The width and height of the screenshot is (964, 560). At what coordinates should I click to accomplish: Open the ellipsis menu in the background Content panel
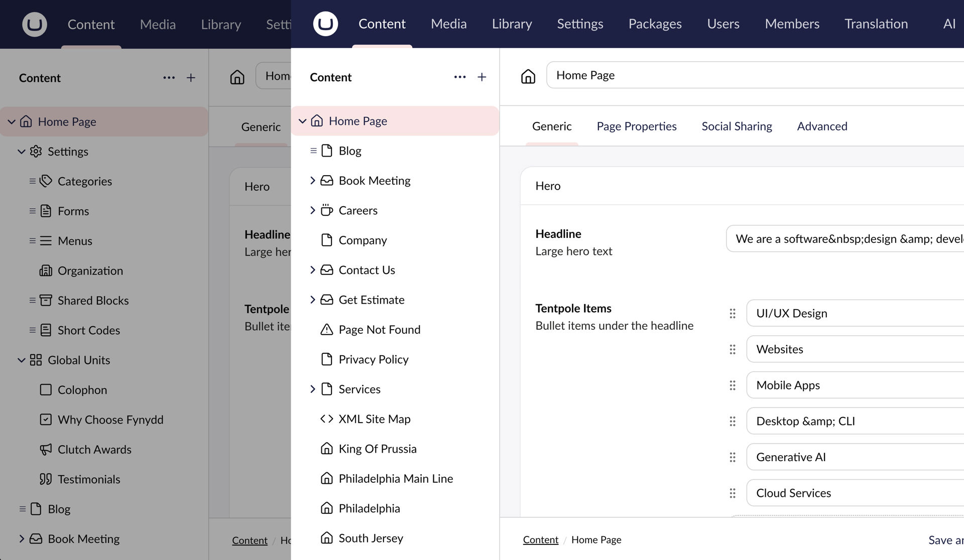click(x=169, y=78)
